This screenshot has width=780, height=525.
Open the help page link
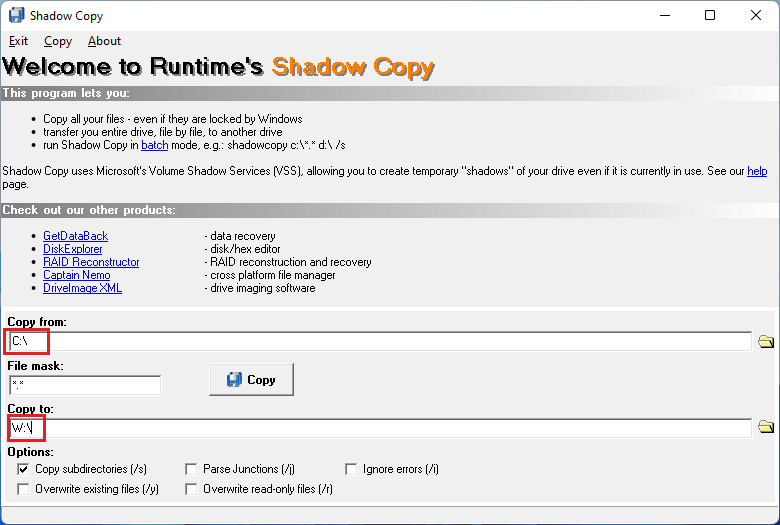coord(757,171)
